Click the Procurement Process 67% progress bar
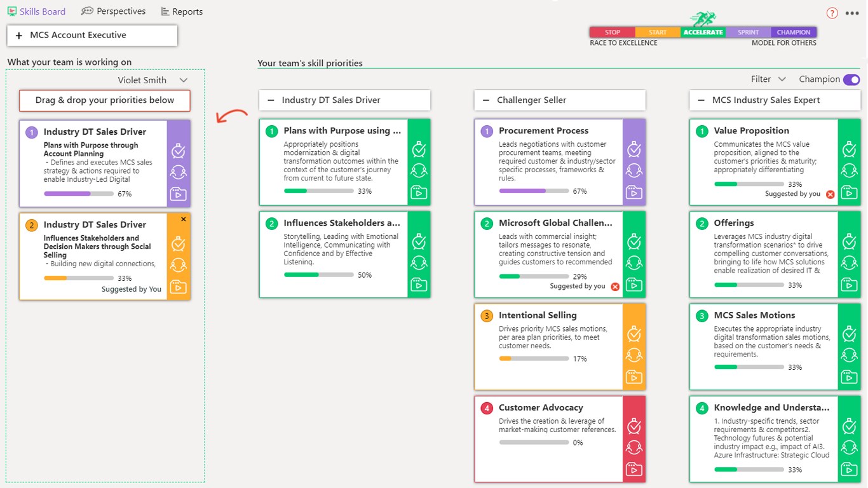 [534, 191]
